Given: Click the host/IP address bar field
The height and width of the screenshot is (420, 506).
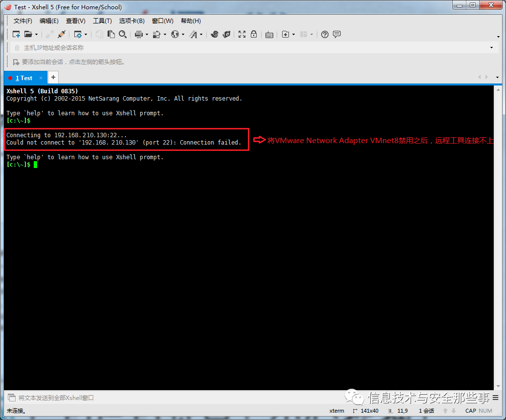Looking at the screenshot, I should point(253,48).
